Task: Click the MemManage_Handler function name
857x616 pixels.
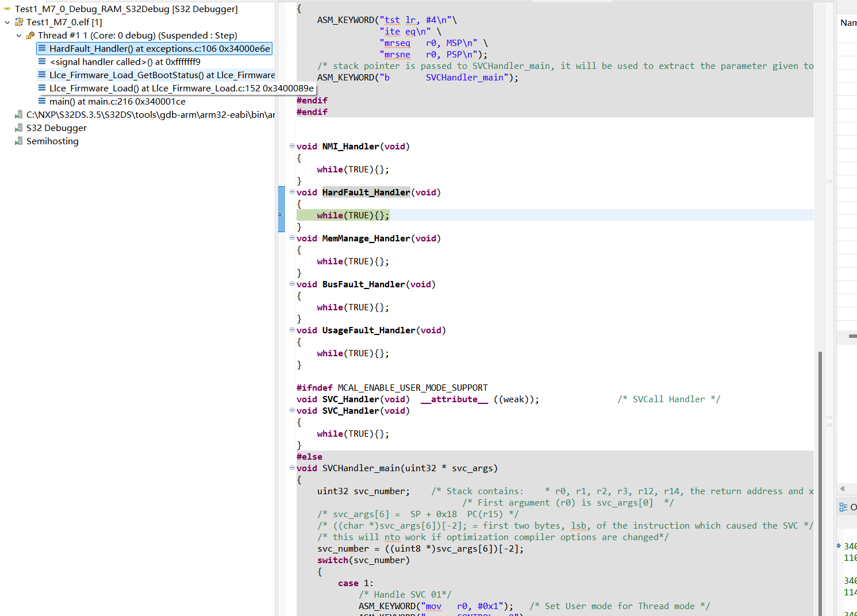Action: [x=366, y=238]
